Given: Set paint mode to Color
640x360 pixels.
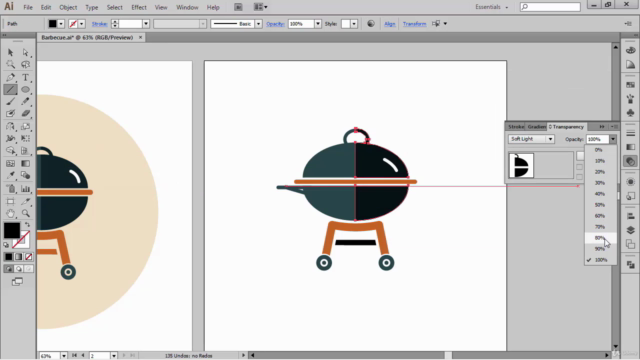Looking at the screenshot, I should (9, 257).
